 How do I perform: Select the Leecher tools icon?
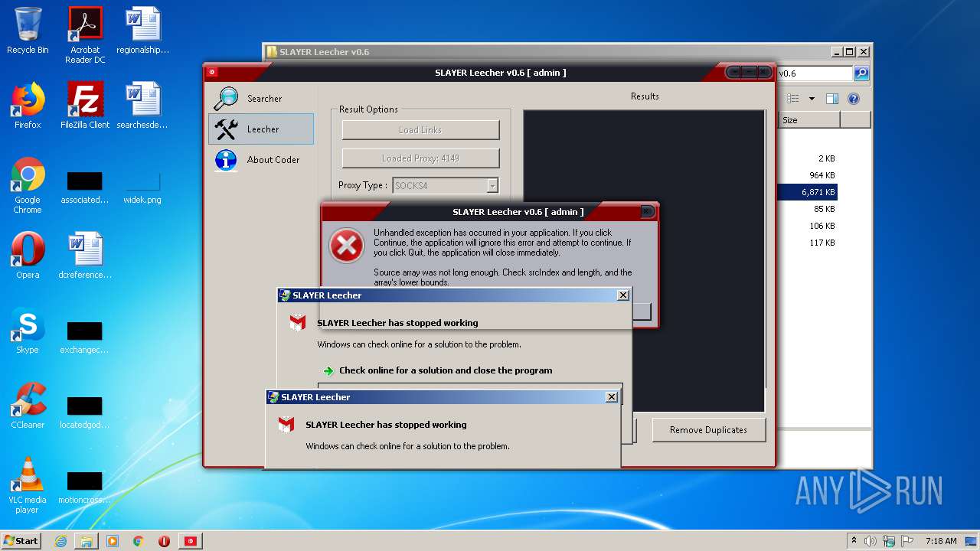[x=227, y=129]
